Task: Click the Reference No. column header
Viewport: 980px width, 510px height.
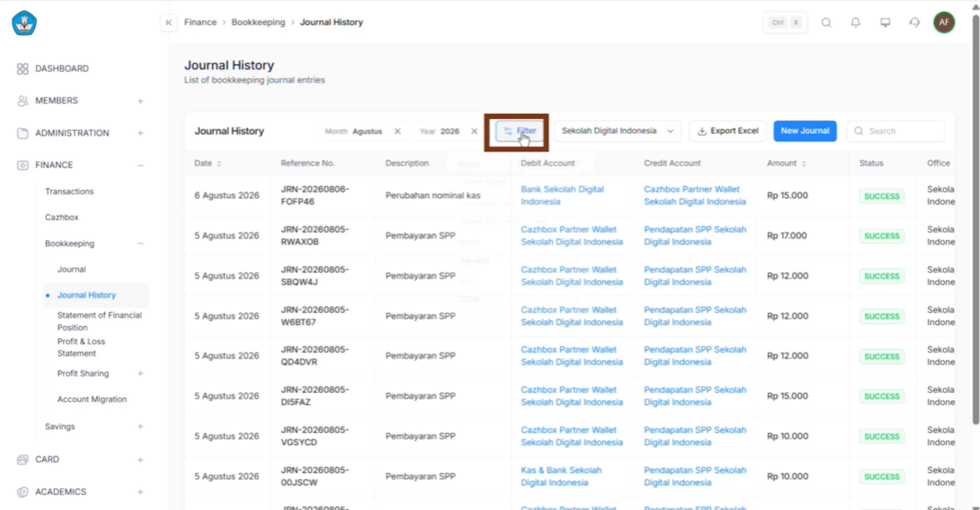Action: 308,163
